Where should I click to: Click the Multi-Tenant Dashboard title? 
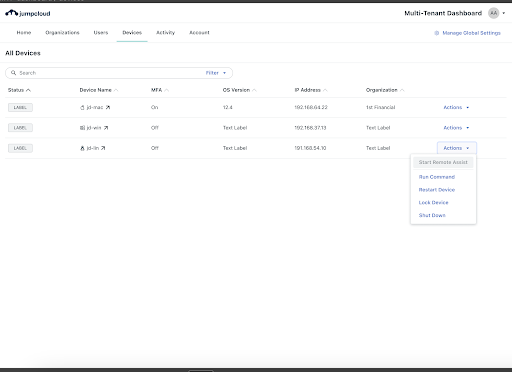443,13
